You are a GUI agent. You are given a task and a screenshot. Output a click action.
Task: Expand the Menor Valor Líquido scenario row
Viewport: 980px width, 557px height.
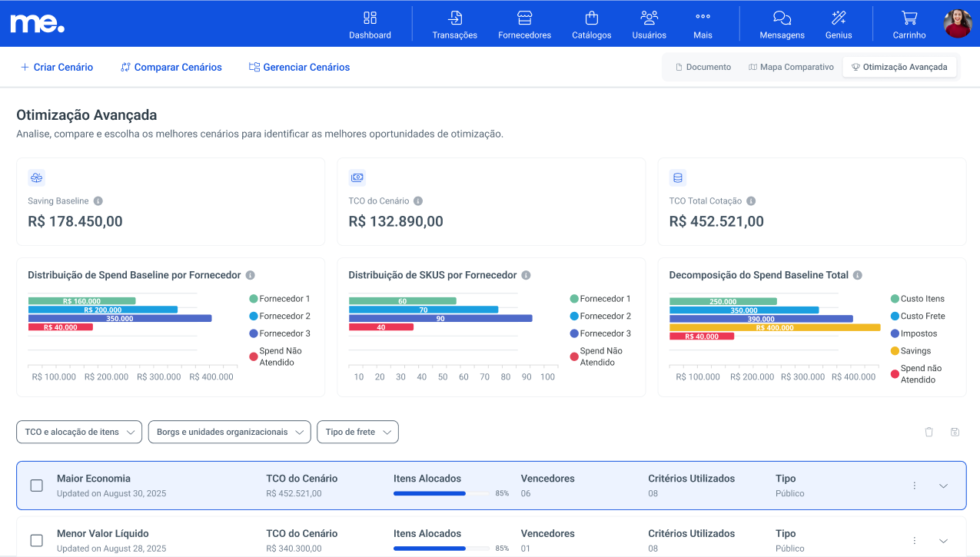(944, 541)
